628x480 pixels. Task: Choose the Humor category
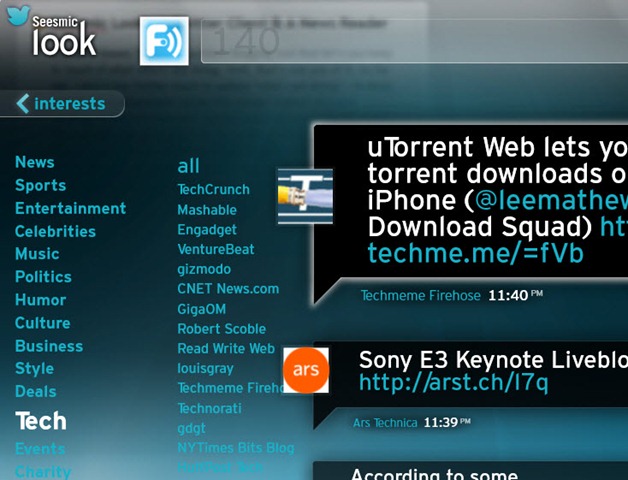click(x=40, y=300)
